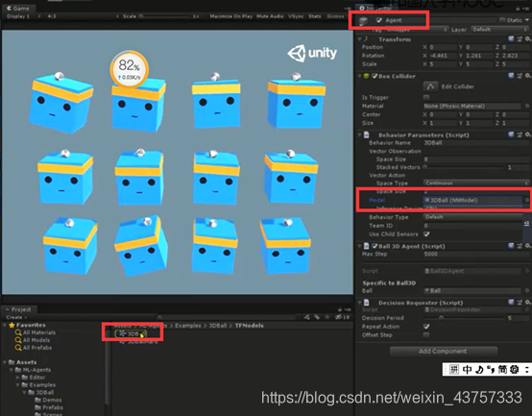Click the All Materials search icon
The width and height of the screenshot is (532, 416).
pyautogui.click(x=18, y=332)
